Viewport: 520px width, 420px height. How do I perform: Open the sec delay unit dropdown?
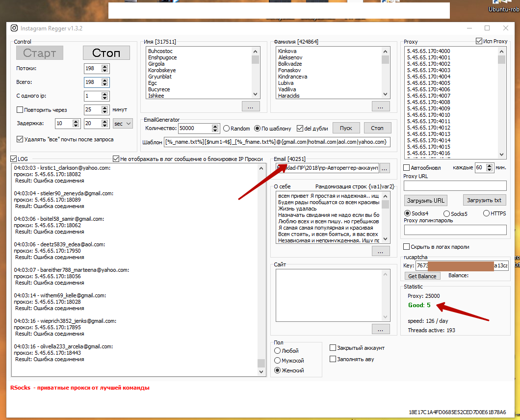[x=123, y=124]
